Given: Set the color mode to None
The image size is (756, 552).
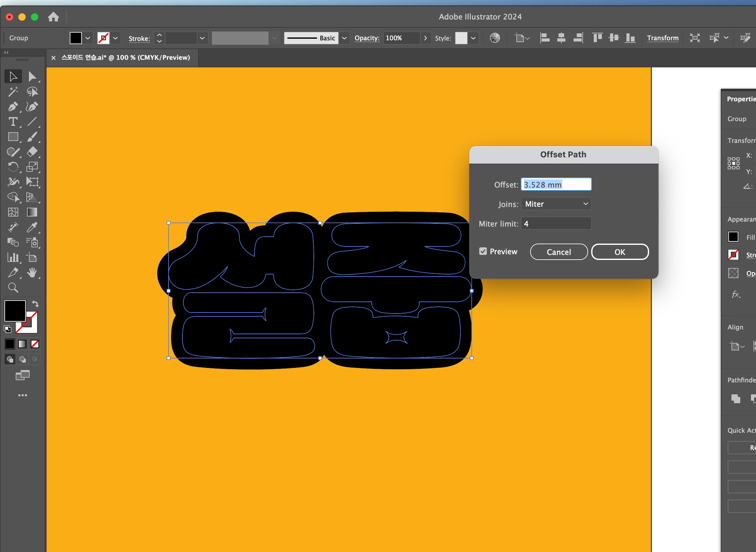Looking at the screenshot, I should [x=35, y=344].
